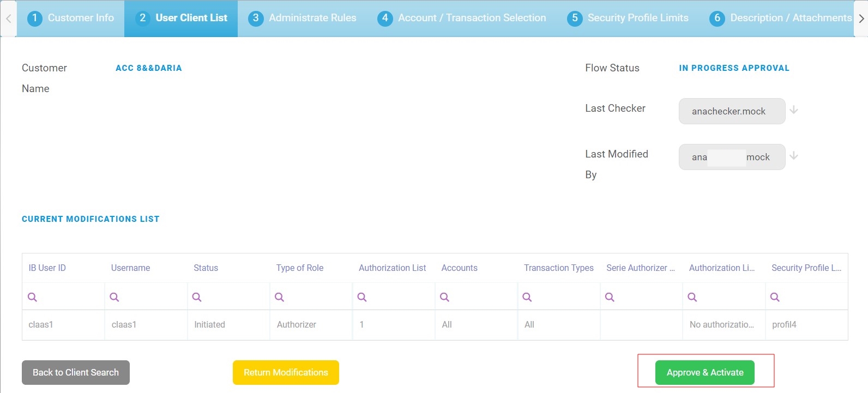Expand the Last Modified By arrow
Image resolution: width=868 pixels, height=393 pixels.
(794, 156)
